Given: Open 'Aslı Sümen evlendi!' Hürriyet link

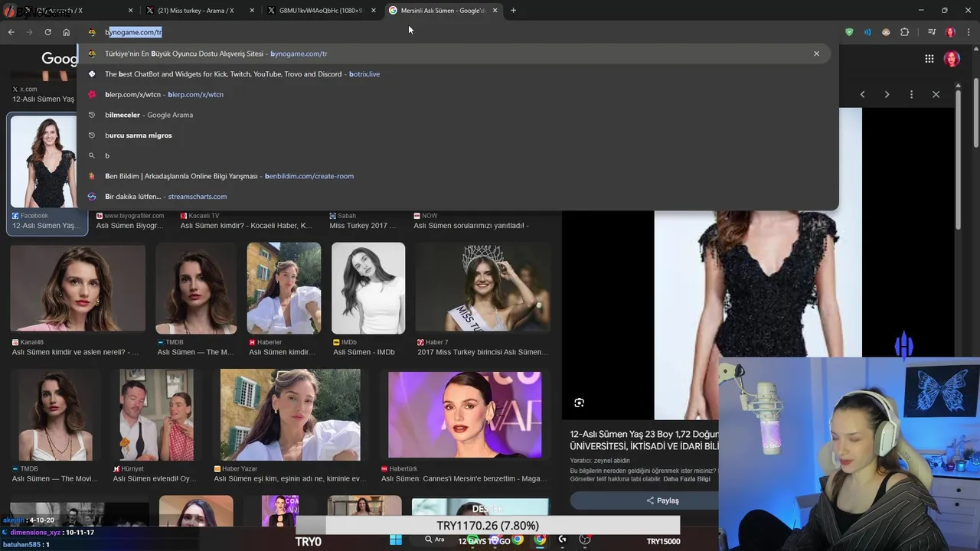Looking at the screenshot, I should coord(155,478).
